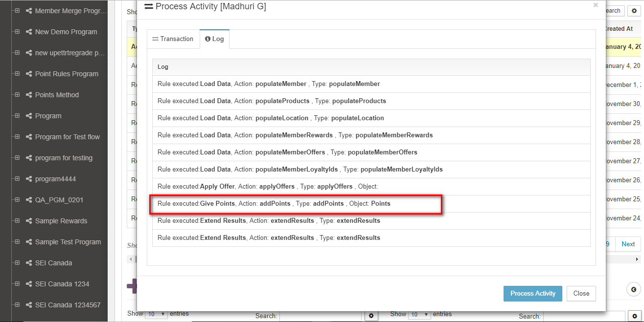Switch to the Transaction tab
Image resolution: width=644 pixels, height=322 pixels.
[x=173, y=39]
